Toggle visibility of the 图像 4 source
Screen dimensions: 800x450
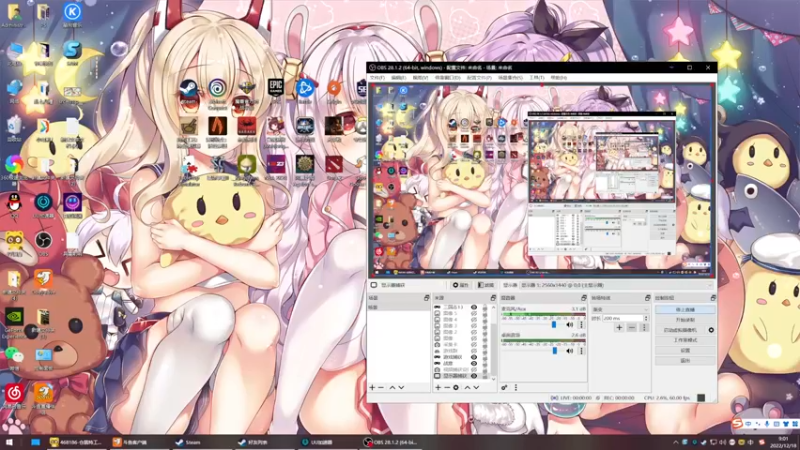(x=474, y=320)
